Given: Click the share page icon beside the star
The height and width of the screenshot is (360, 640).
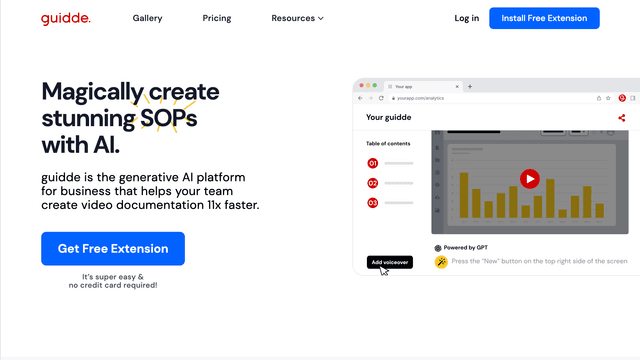Looking at the screenshot, I should (x=599, y=98).
